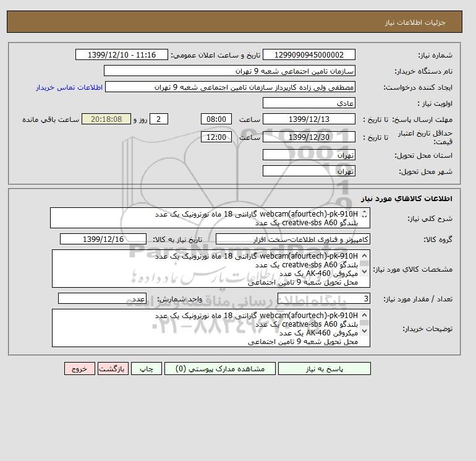Image resolution: width=476 pixels, height=461 pixels.
Task: Open 'اطلاعات تماس خریدار' link
Action: pos(69,87)
